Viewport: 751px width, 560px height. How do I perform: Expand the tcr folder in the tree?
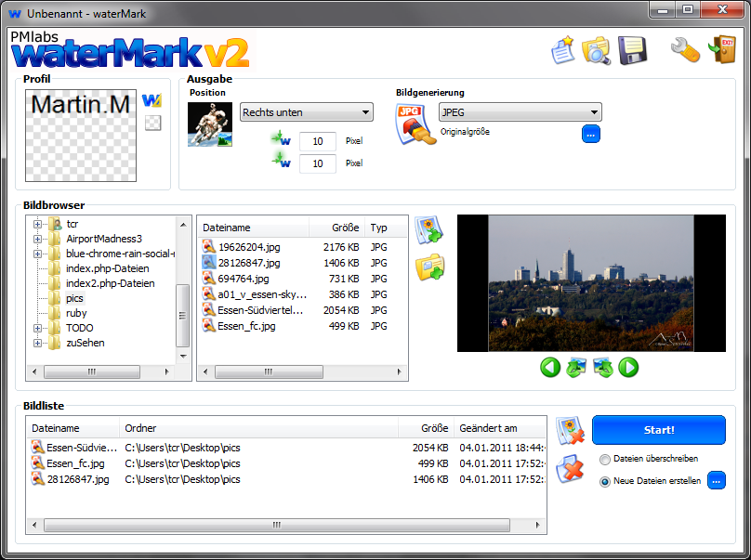[x=37, y=224]
